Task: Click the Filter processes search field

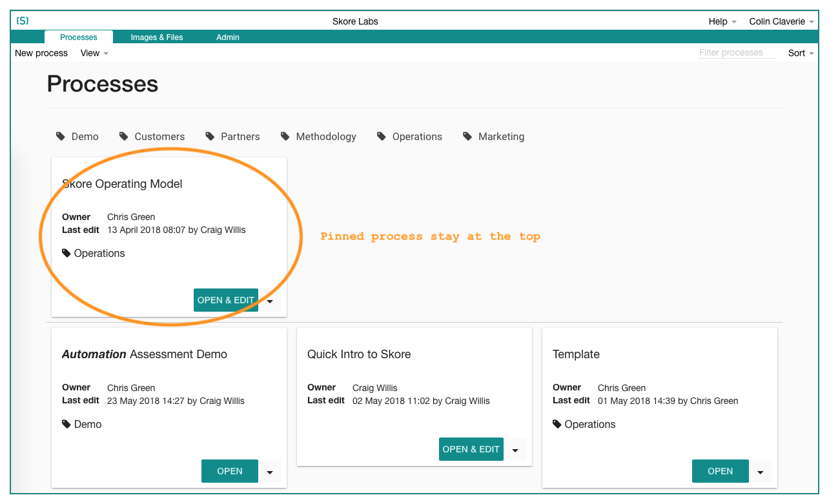Action: pos(737,53)
